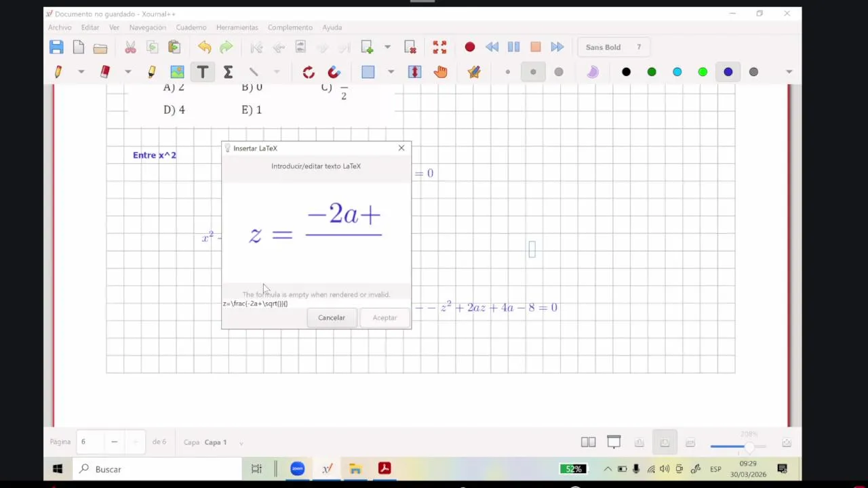Click the page number field

click(90, 442)
